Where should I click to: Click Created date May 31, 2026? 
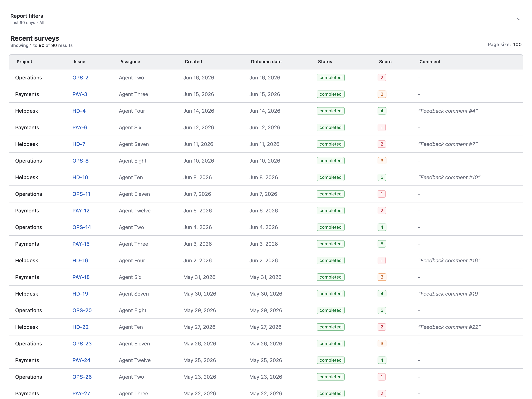[199, 277]
